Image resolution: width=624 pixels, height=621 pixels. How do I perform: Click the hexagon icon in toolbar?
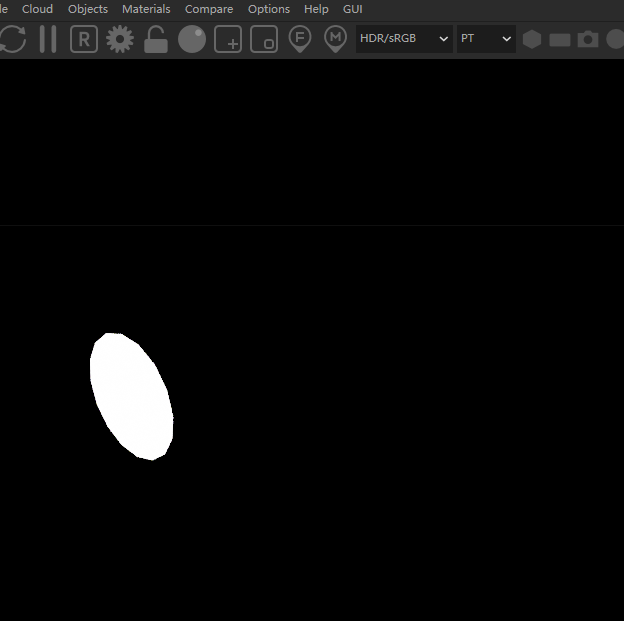532,39
